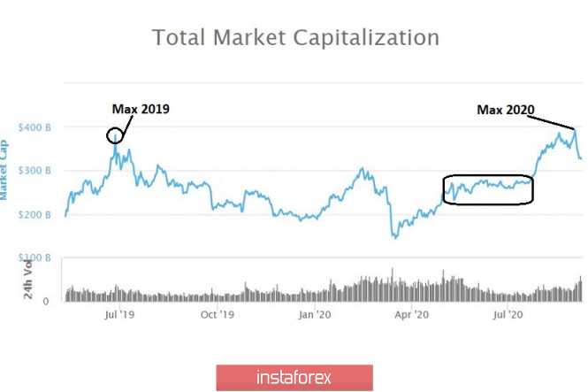Select the Total Market Capitalization title
588x392 pixels.
click(295, 38)
